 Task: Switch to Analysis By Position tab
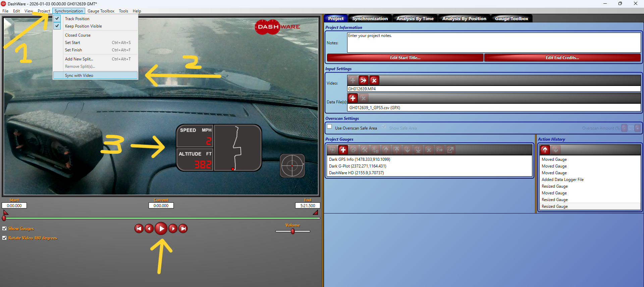tap(464, 18)
